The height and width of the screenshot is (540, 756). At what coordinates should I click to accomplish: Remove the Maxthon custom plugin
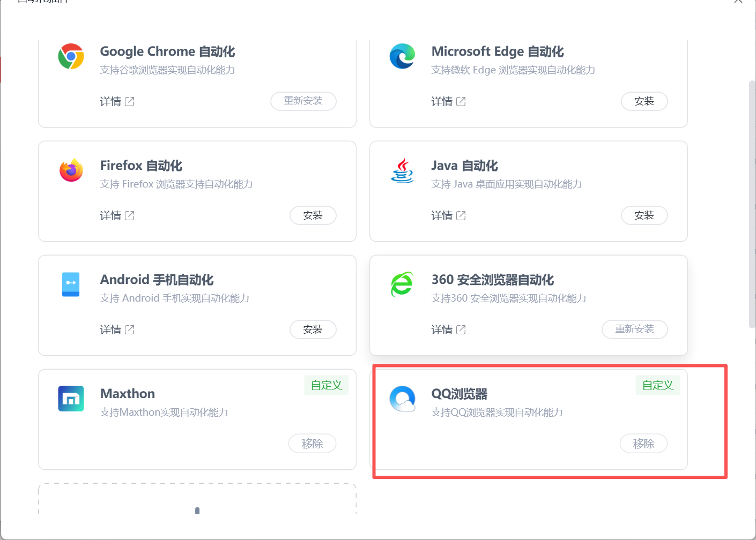(313, 444)
